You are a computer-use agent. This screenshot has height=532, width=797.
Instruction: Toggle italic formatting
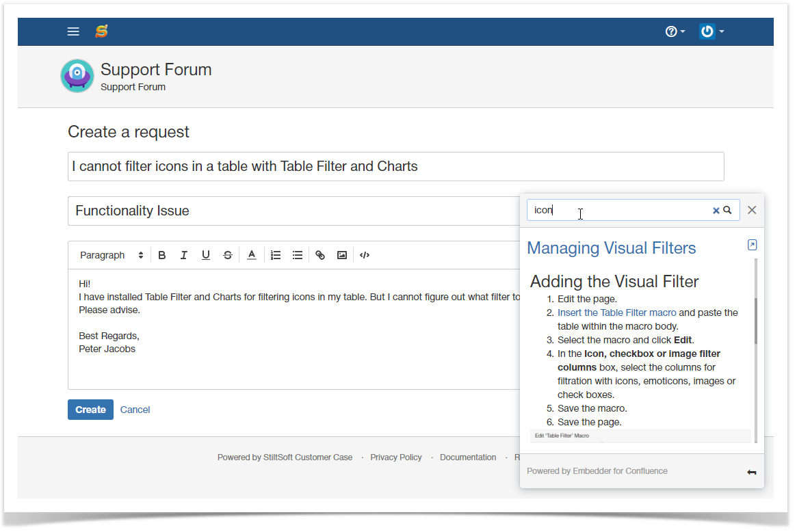coord(184,255)
